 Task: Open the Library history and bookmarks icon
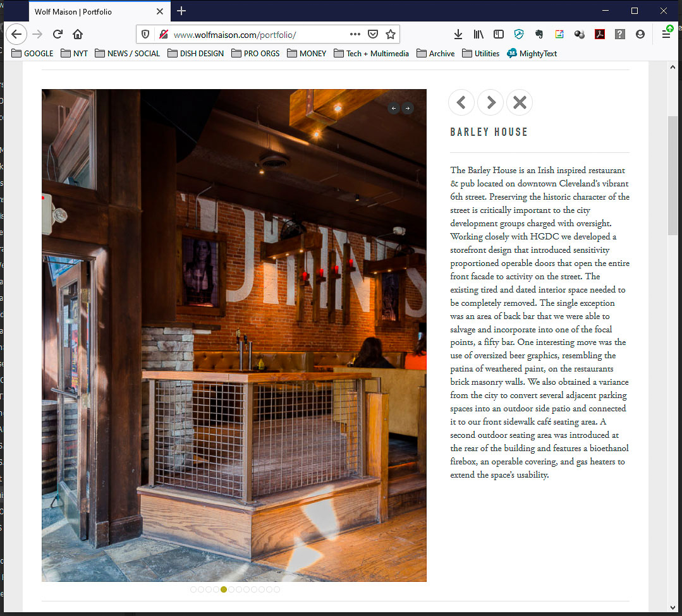click(478, 34)
